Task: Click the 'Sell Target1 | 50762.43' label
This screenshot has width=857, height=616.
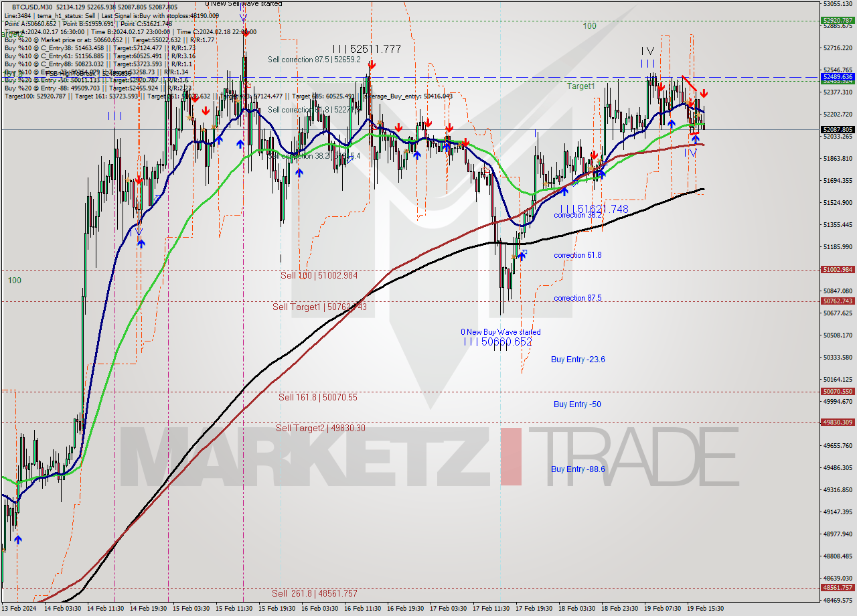Action: [319, 307]
